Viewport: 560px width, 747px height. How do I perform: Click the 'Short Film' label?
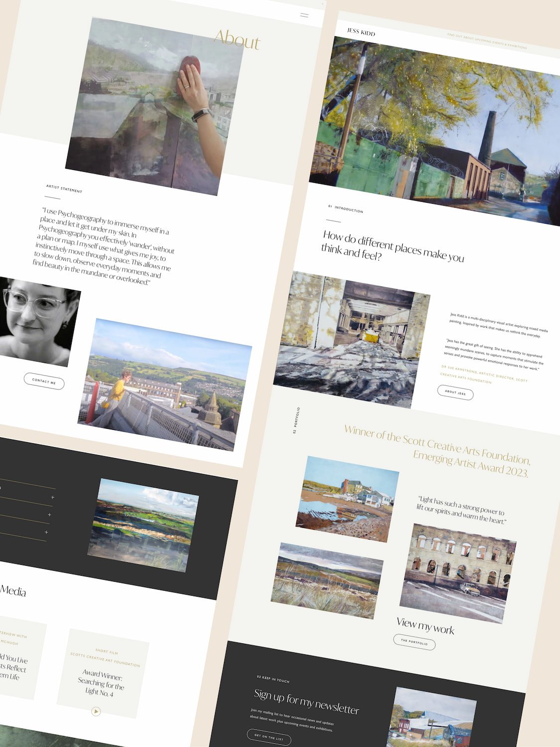[x=107, y=651]
